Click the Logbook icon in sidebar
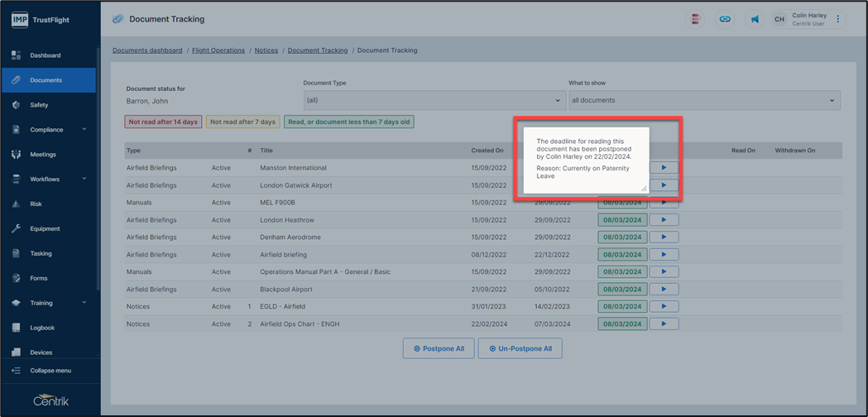 click(x=16, y=328)
